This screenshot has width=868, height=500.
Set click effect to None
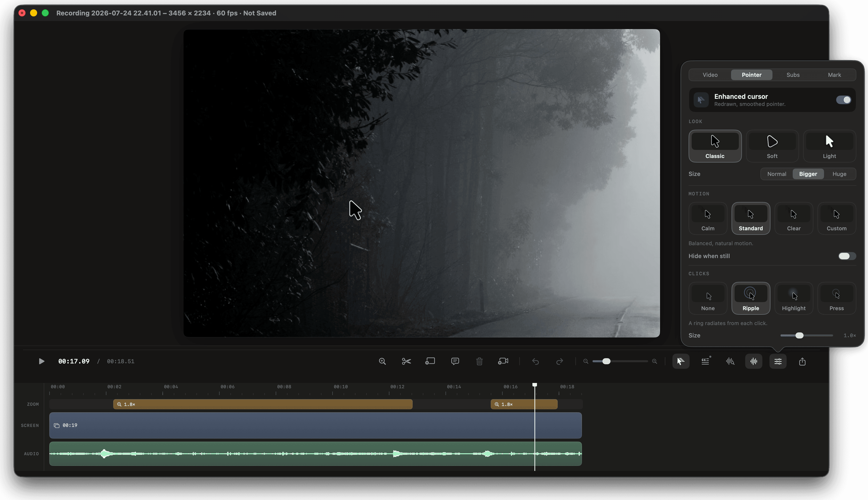pyautogui.click(x=708, y=299)
